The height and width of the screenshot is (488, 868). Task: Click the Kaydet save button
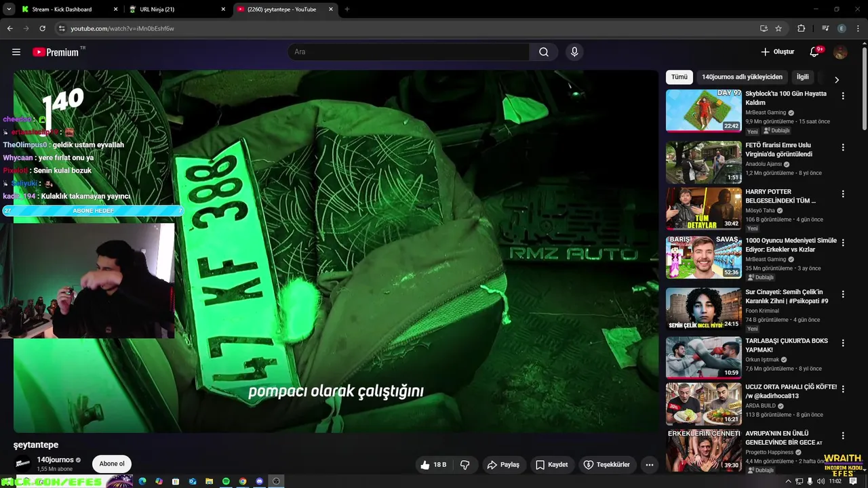(x=552, y=464)
